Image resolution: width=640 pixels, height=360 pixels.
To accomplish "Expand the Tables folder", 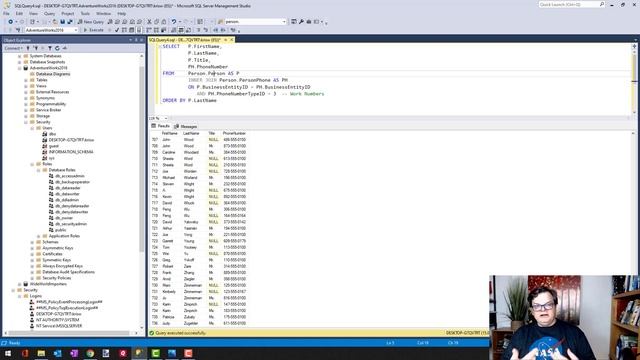I will pyautogui.click(x=26, y=80).
